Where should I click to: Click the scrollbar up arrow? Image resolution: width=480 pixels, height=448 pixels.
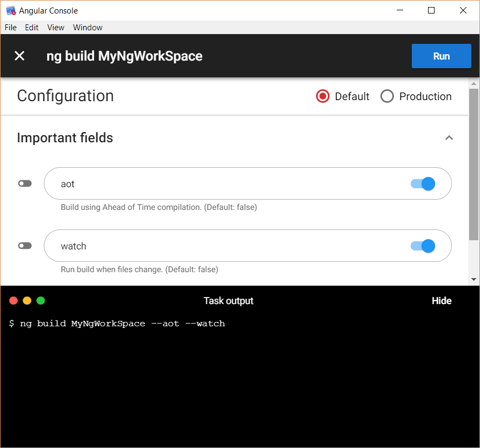(474, 83)
